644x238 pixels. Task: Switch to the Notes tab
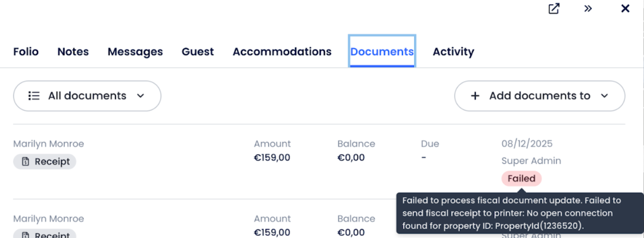coord(73,52)
